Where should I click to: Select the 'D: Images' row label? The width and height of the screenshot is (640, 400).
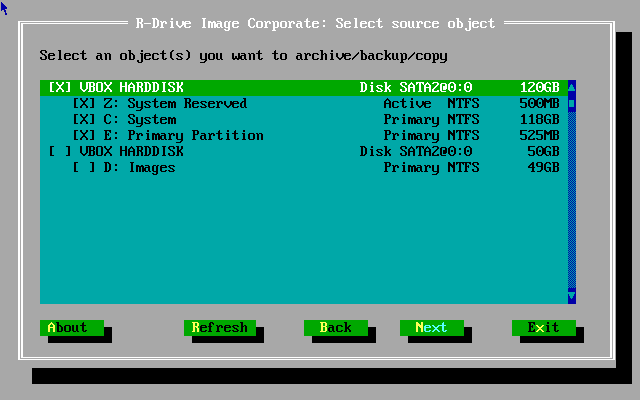pos(139,167)
